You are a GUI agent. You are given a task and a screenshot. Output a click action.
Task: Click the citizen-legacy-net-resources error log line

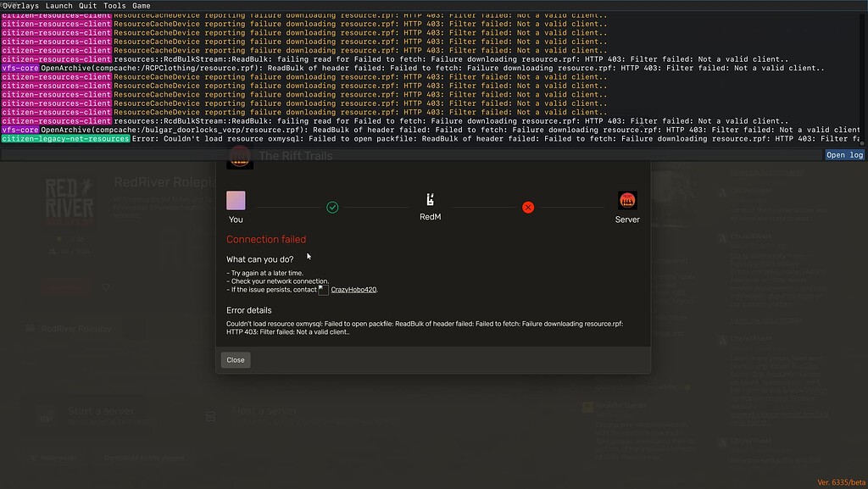click(64, 138)
